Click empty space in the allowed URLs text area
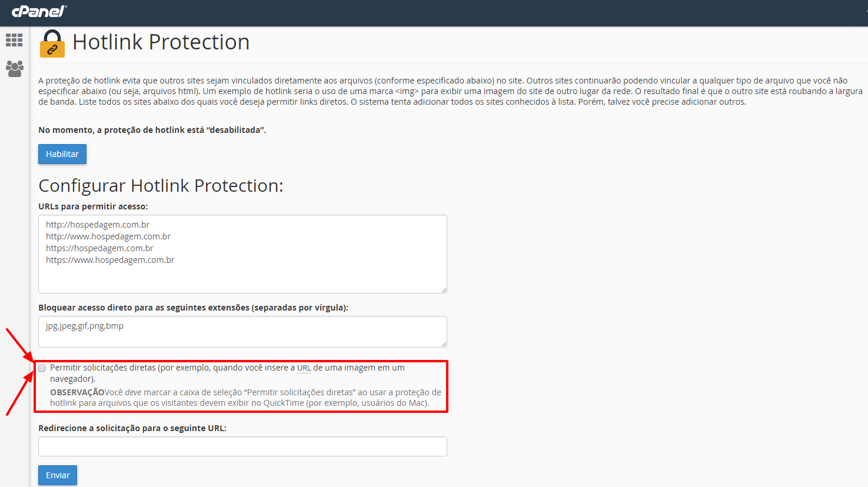 click(242, 279)
